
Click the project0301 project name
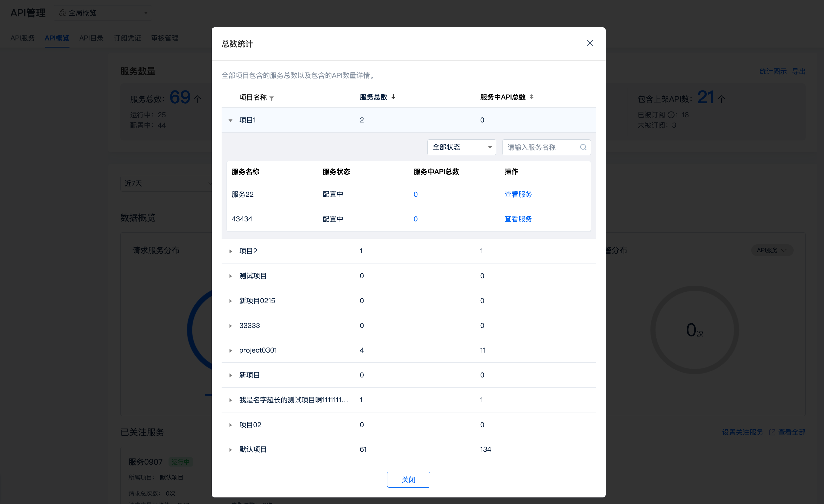[258, 350]
